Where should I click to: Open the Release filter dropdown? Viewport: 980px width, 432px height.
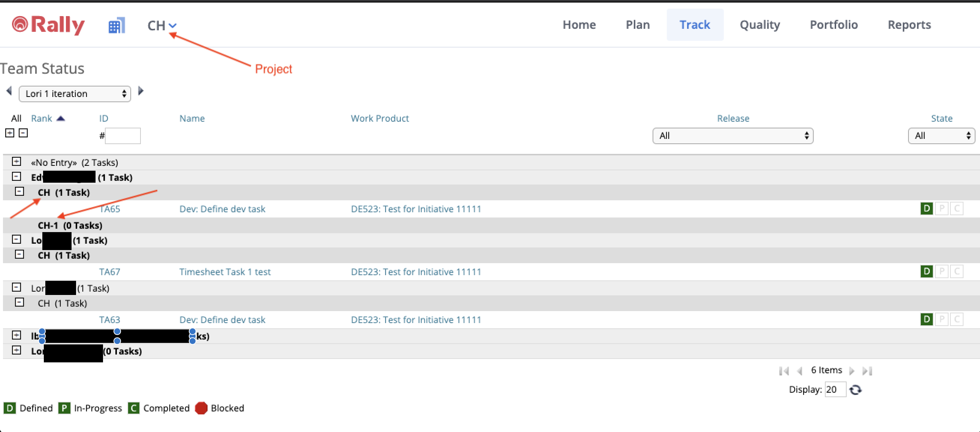click(732, 136)
